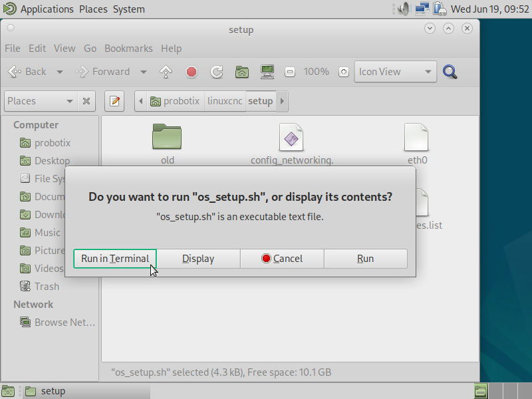Zoom in with the plus icon
The width and height of the screenshot is (532, 399).
click(x=343, y=72)
